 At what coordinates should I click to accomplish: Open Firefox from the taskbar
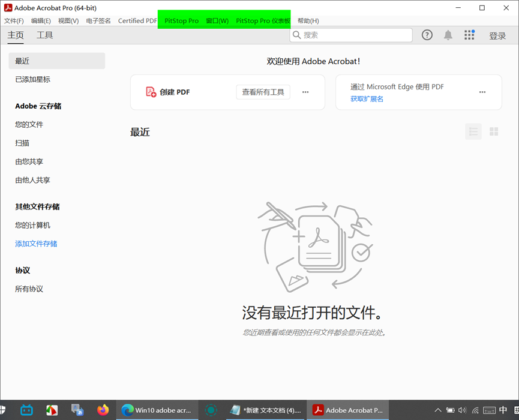point(103,410)
